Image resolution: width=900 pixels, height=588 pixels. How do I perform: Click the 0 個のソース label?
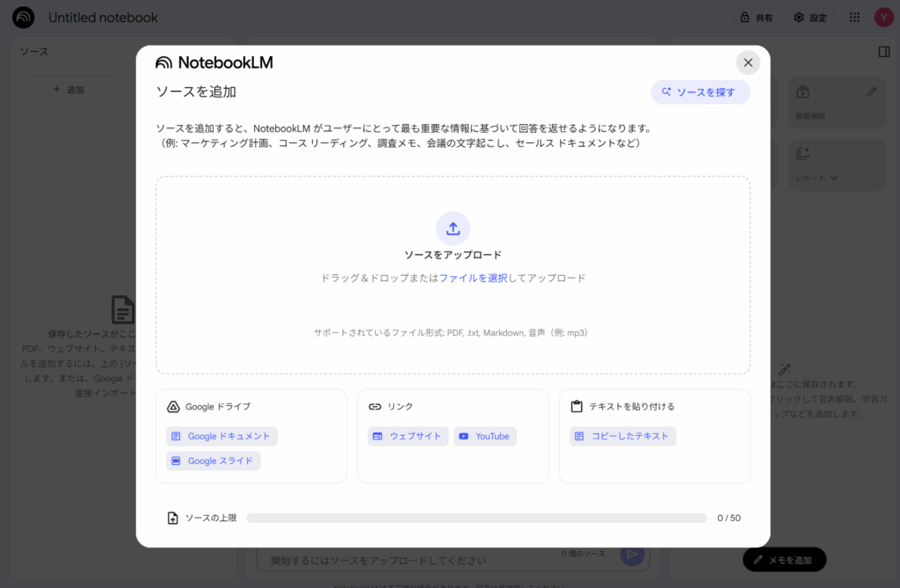584,554
